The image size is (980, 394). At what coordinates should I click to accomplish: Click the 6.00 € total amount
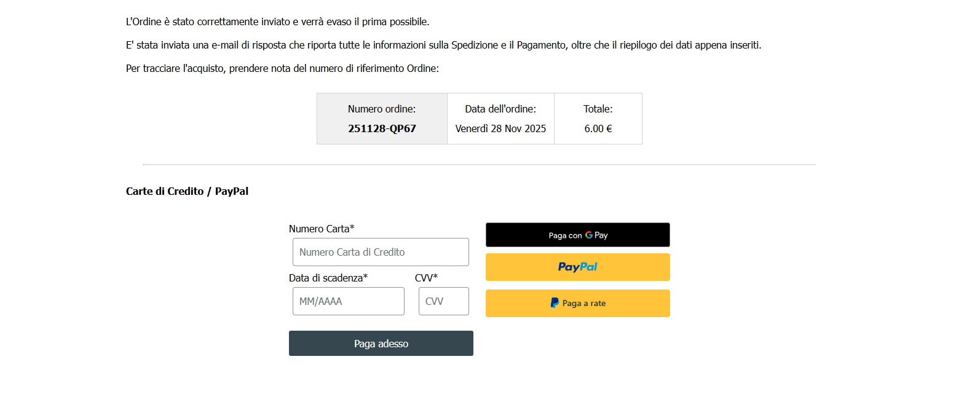click(598, 128)
